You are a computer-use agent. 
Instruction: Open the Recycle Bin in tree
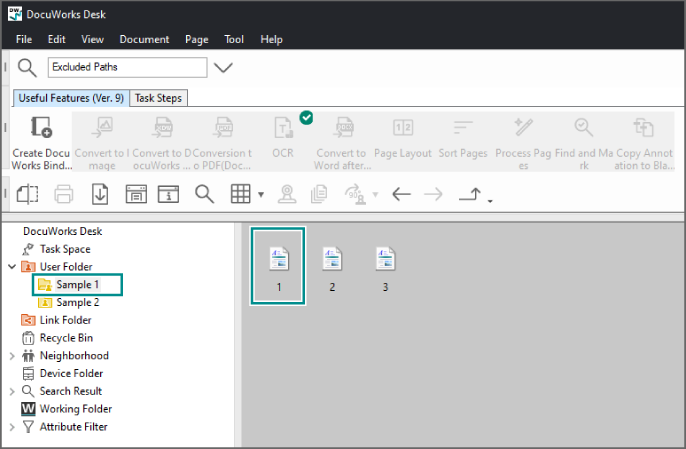tap(65, 338)
